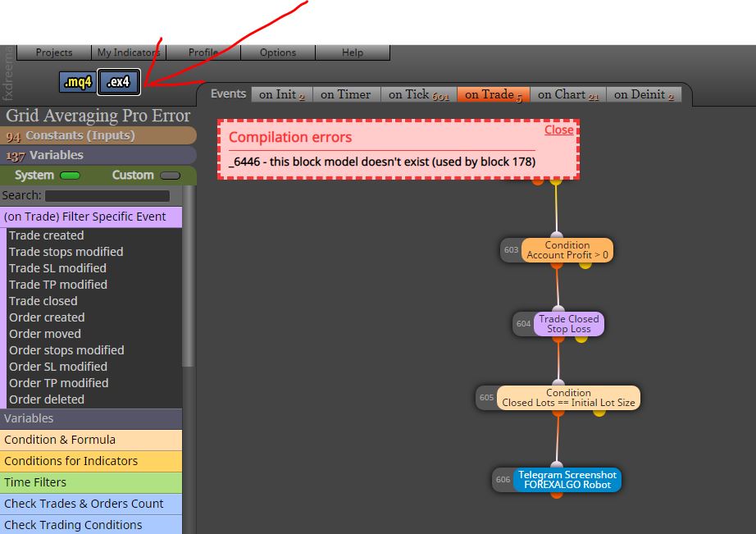The height and width of the screenshot is (534, 756).
Task: Toggle the Custom blocks switch
Action: coord(171,176)
